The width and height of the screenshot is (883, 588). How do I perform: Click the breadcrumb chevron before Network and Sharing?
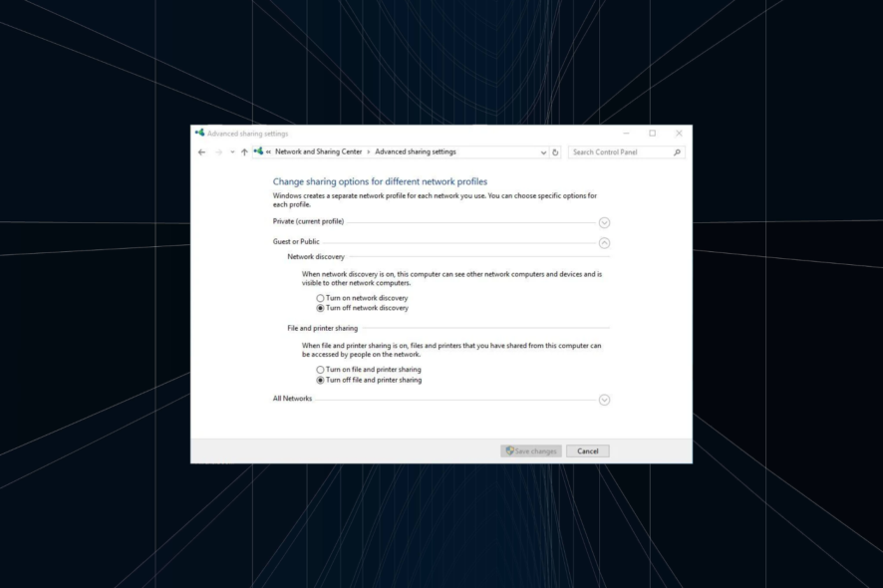pyautogui.click(x=269, y=152)
